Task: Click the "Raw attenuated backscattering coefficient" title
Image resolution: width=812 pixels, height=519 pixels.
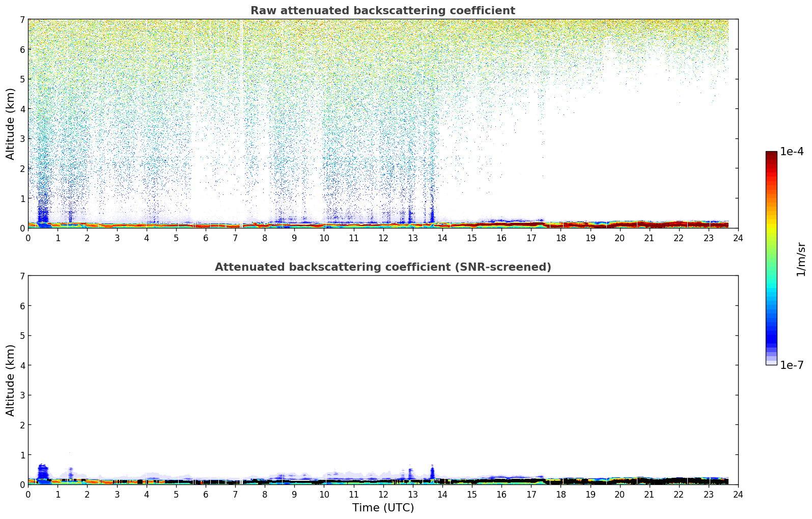Action: (x=382, y=11)
